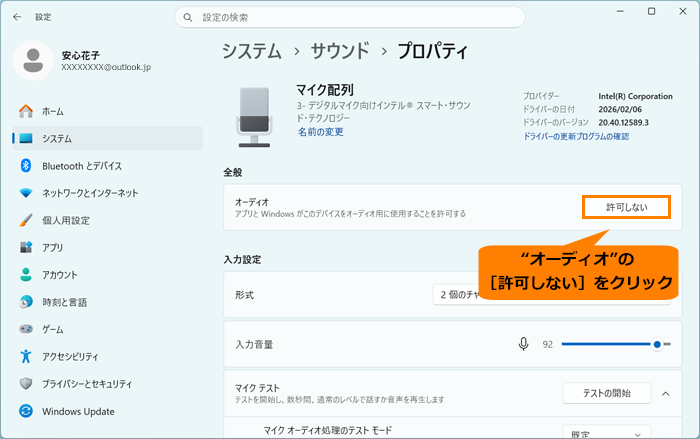The image size is (700, 439).
Task: Open 形式 channel format dropdown
Action: [x=551, y=295]
